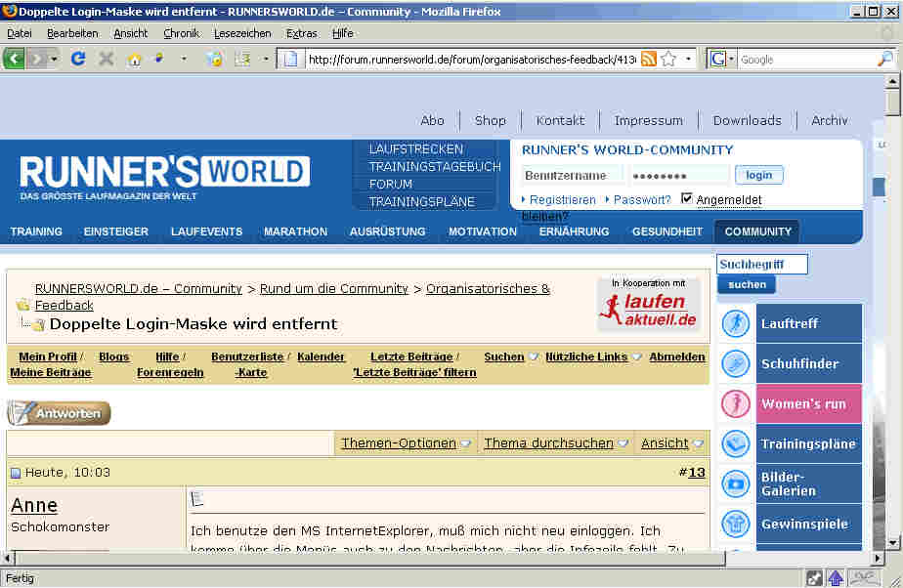Screen dimensions: 903x588
Task: Open Bilder-Galerien camera icon
Action: [x=735, y=483]
